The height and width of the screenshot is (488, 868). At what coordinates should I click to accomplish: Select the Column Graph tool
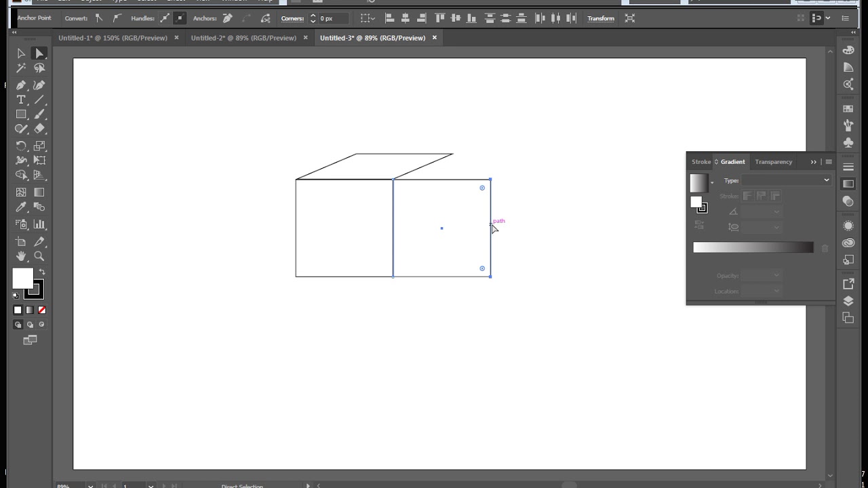39,224
